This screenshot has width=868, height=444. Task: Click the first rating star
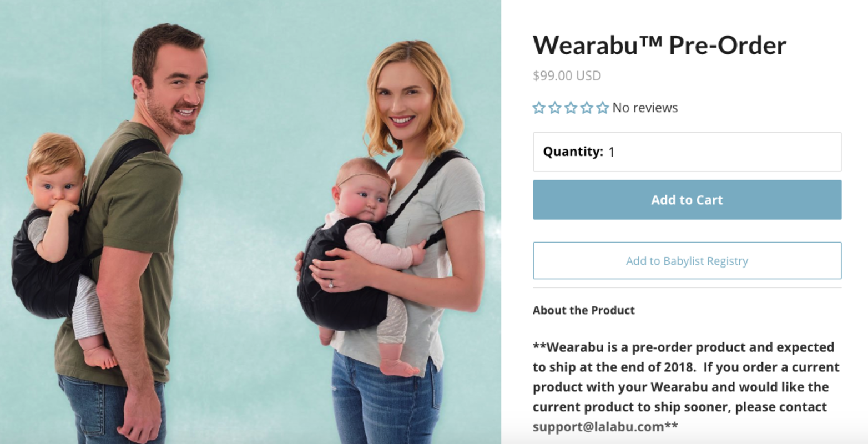point(539,108)
